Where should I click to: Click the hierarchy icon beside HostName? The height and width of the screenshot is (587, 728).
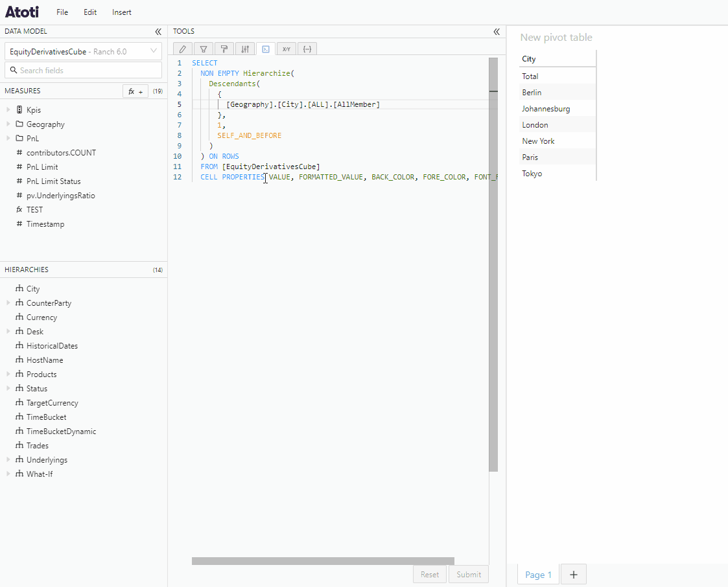[x=19, y=360]
